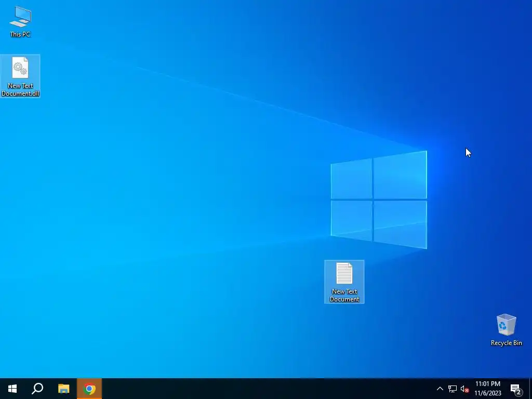532x399 pixels.
Task: Open the clock showing 11:01 PM
Action: [487, 389]
